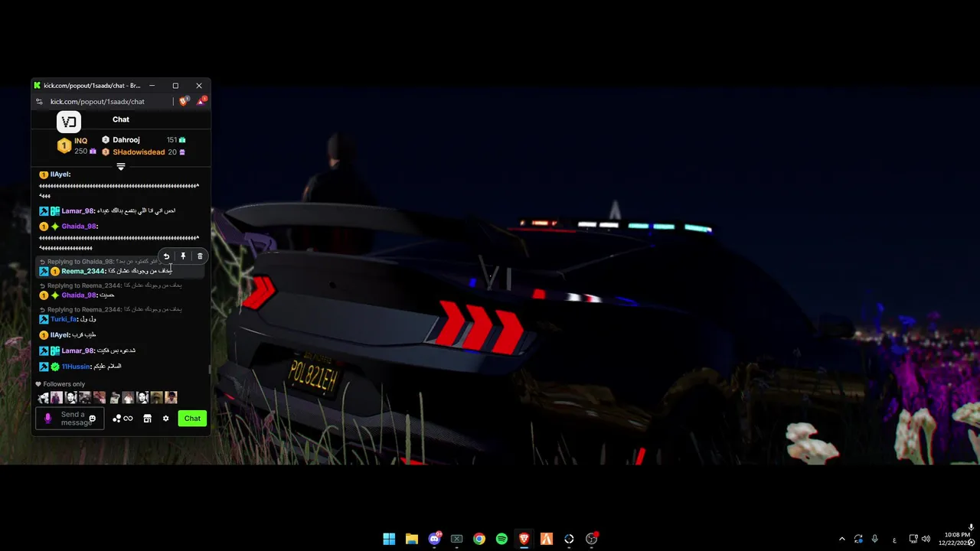Open File Explorer from taskbar
This screenshot has width=980, height=551.
(412, 539)
